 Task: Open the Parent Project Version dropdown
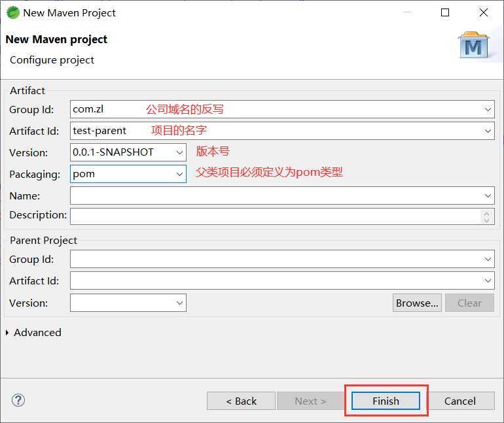(179, 303)
